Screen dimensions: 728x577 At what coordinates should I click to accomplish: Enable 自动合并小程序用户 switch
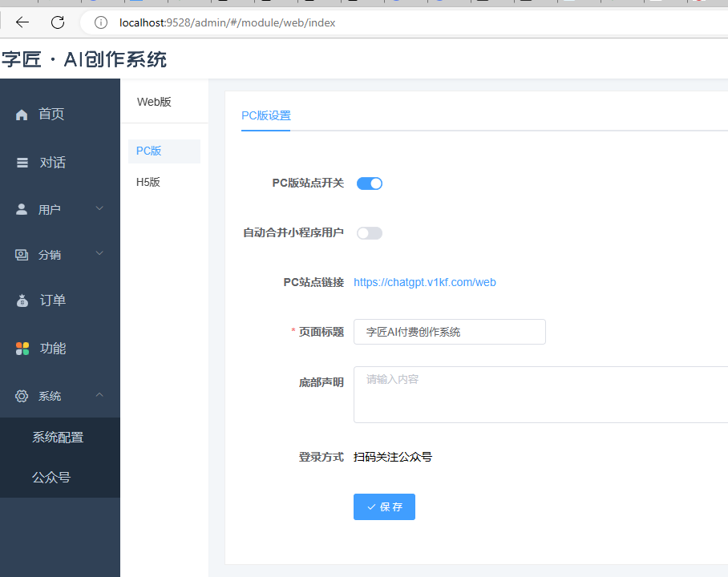[369, 233]
